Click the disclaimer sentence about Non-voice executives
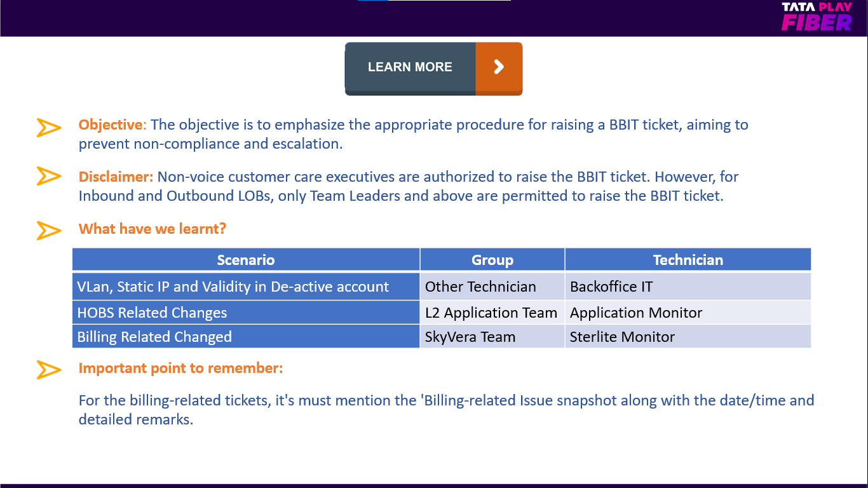 [409, 186]
